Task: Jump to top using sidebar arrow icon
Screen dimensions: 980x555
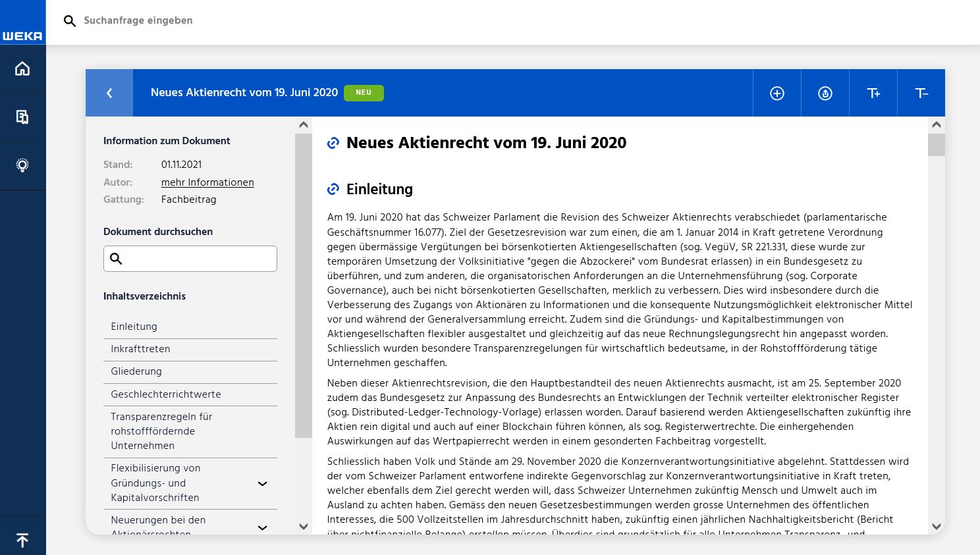Action: tap(22, 540)
